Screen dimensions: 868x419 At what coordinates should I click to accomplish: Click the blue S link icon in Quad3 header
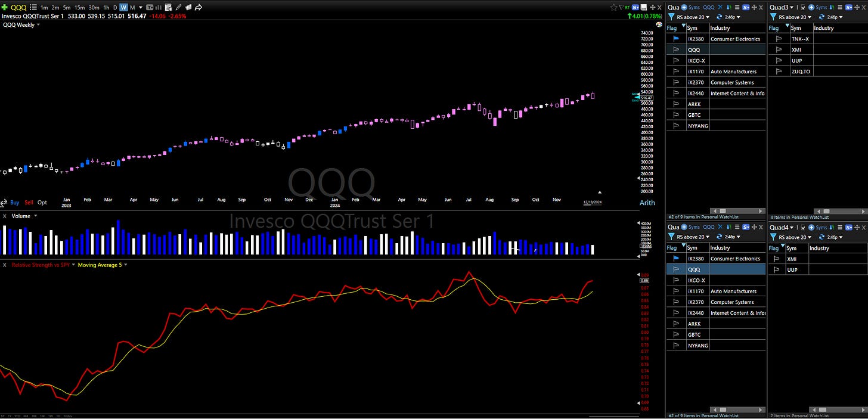(x=847, y=7)
